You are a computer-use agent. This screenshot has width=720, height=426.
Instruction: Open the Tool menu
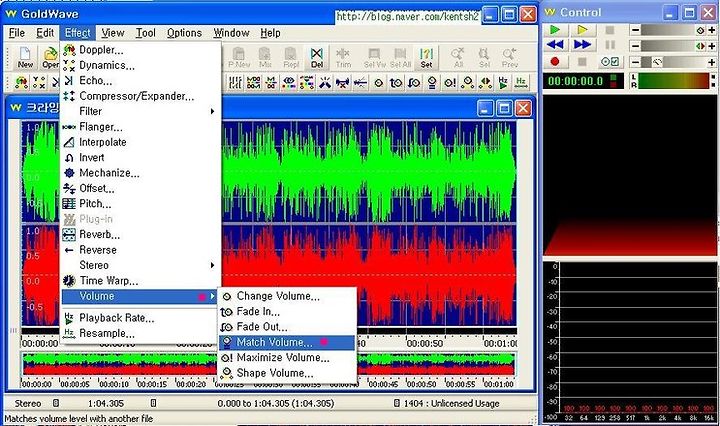point(146,33)
